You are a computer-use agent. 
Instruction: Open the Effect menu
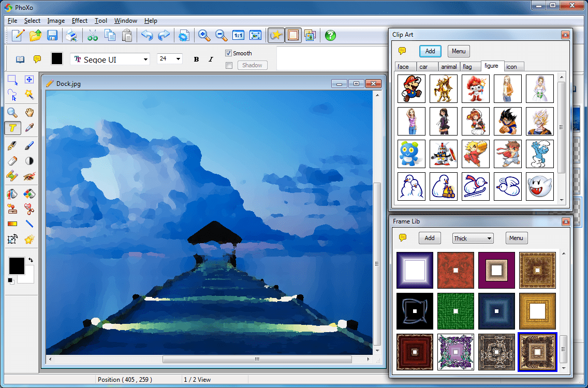(x=79, y=21)
